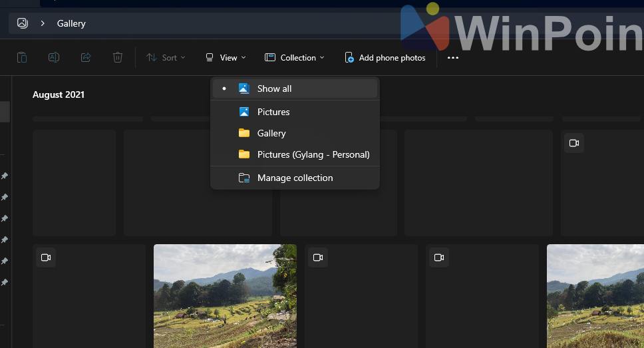This screenshot has height=348, width=644.
Task: Expand the Sort dropdown
Action: click(162, 58)
